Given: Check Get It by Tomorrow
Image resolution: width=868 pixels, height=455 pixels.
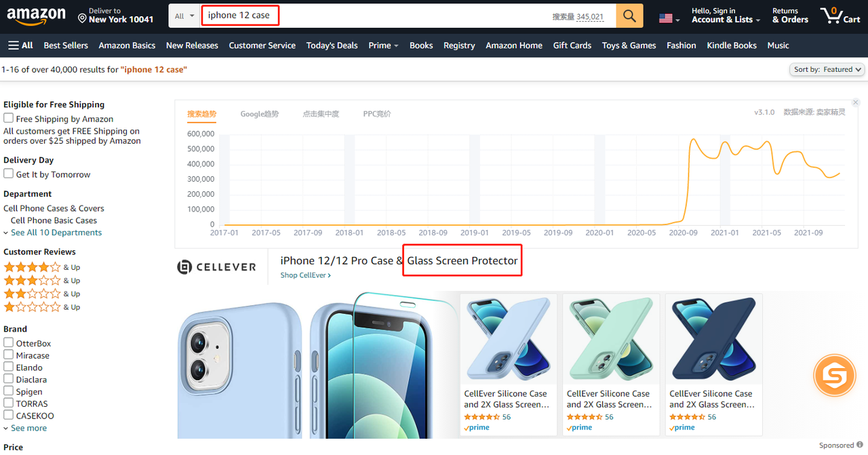Looking at the screenshot, I should [9, 174].
